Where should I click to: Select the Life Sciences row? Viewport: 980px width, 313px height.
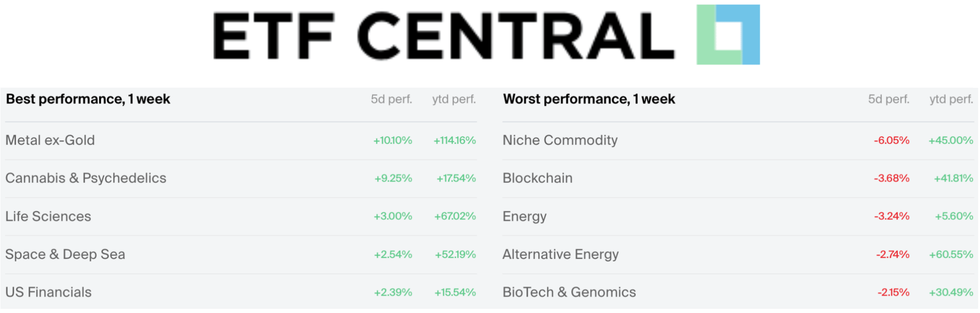click(x=48, y=216)
